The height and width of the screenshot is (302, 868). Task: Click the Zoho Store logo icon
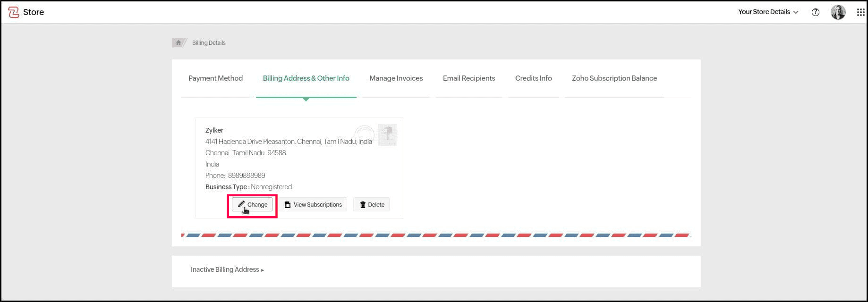14,12
